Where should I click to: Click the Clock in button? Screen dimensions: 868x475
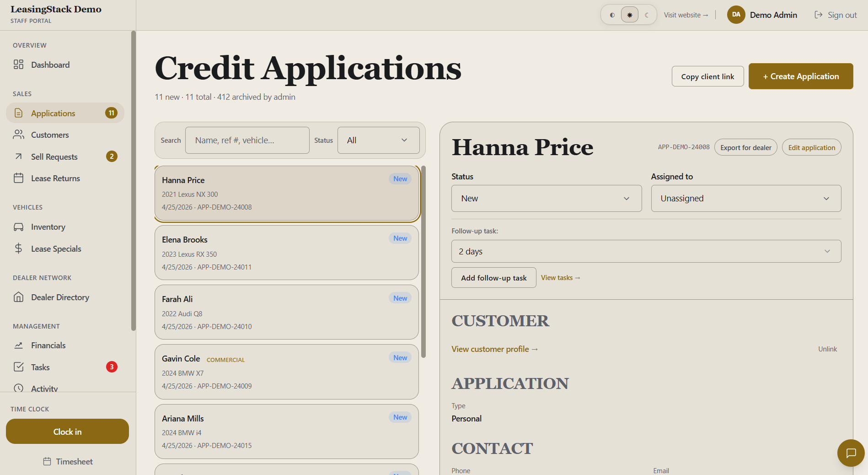(x=67, y=432)
